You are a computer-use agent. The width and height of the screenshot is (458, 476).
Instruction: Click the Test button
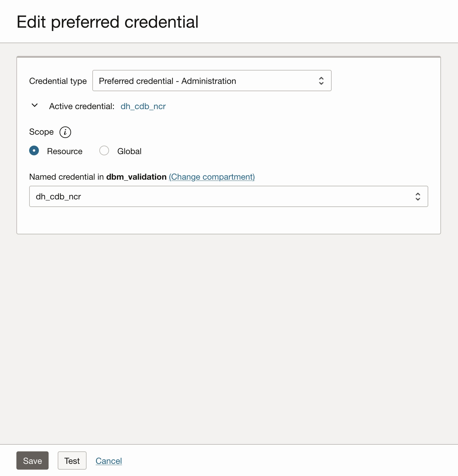pyautogui.click(x=72, y=461)
